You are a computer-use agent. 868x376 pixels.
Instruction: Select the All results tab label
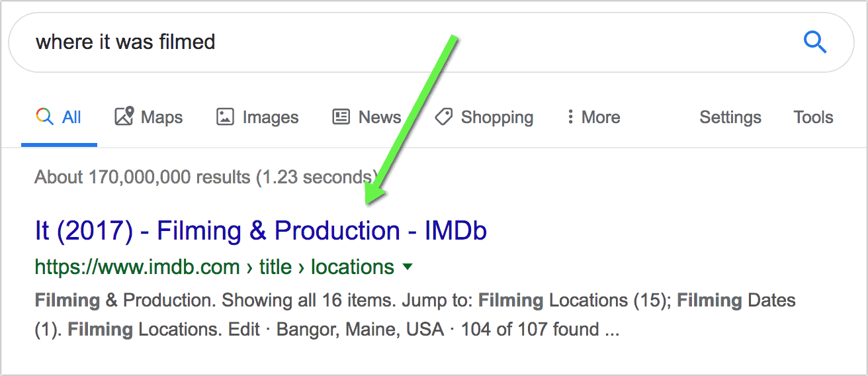pos(71,117)
